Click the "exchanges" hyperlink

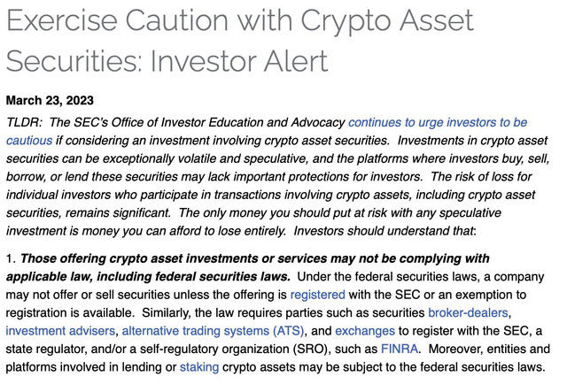click(365, 331)
